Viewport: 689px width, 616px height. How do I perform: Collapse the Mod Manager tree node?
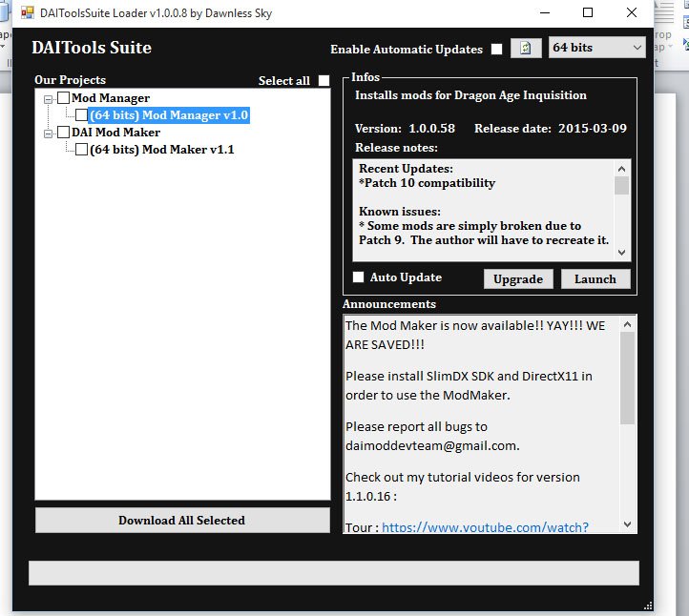[x=48, y=99]
